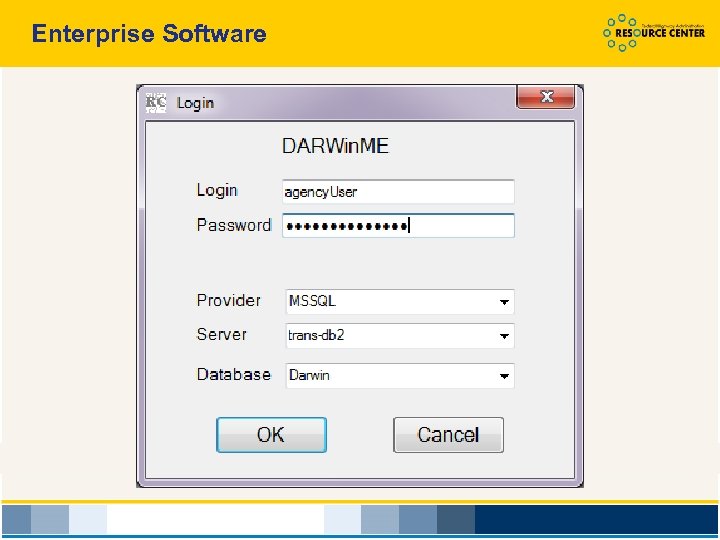Click the Provider label

click(x=229, y=300)
